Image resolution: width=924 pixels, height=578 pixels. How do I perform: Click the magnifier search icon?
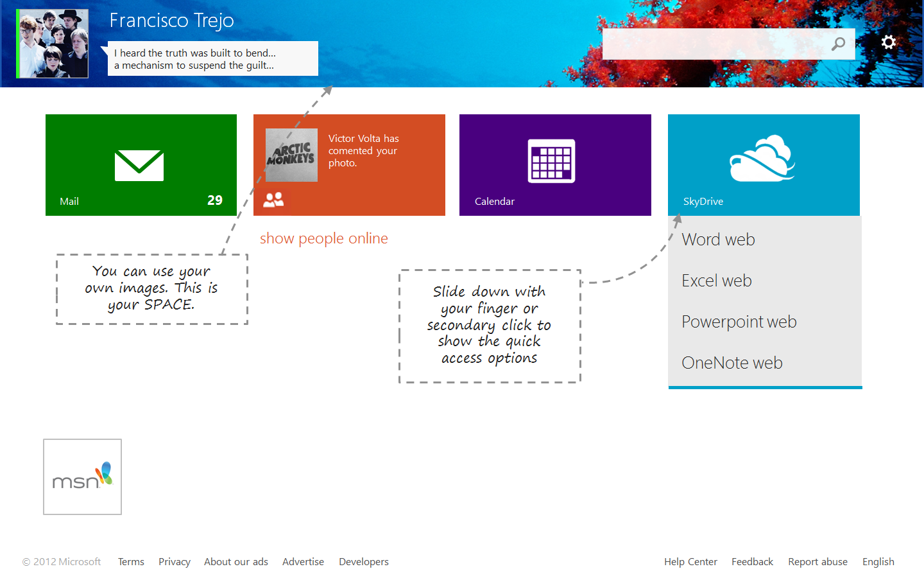point(838,44)
